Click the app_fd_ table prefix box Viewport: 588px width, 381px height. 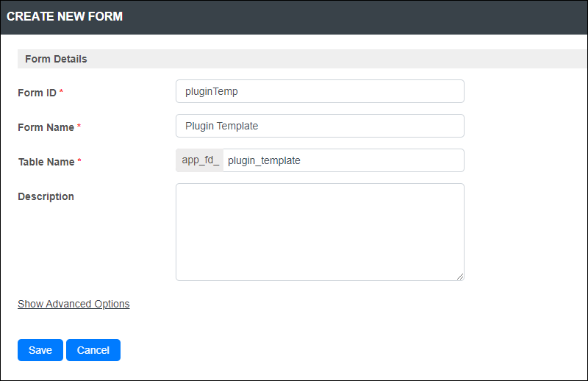point(199,160)
